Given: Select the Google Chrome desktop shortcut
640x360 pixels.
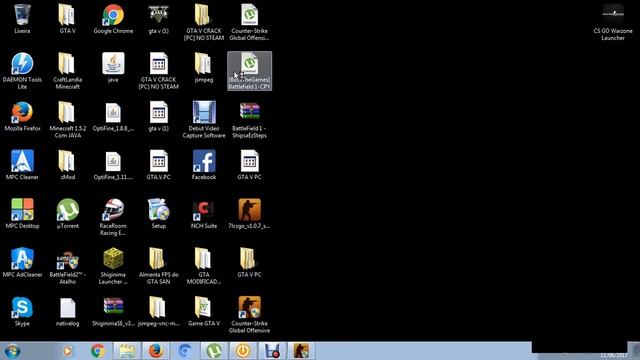Looking at the screenshot, I should [113, 19].
